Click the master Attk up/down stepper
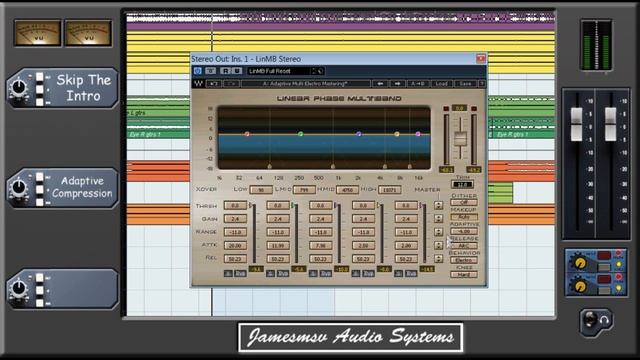 [438, 245]
